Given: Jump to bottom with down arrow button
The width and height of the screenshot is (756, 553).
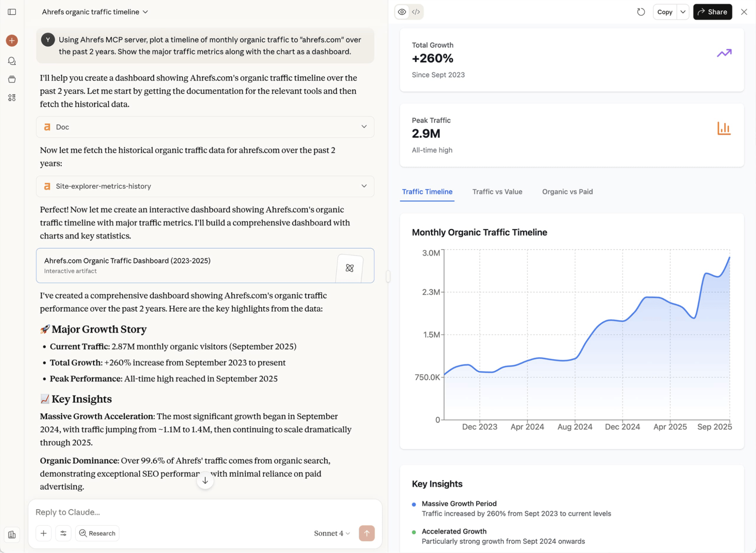Looking at the screenshot, I should coord(205,480).
